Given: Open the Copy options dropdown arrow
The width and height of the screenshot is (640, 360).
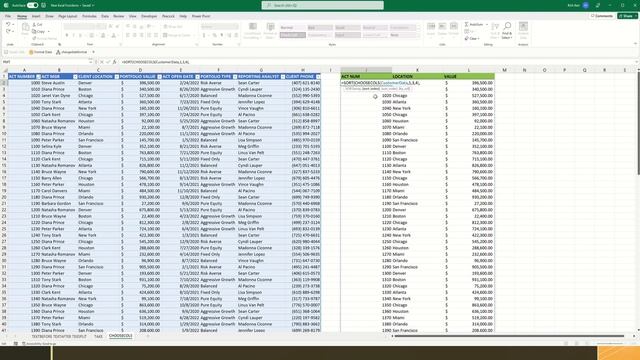Looking at the screenshot, I should tap(49, 31).
